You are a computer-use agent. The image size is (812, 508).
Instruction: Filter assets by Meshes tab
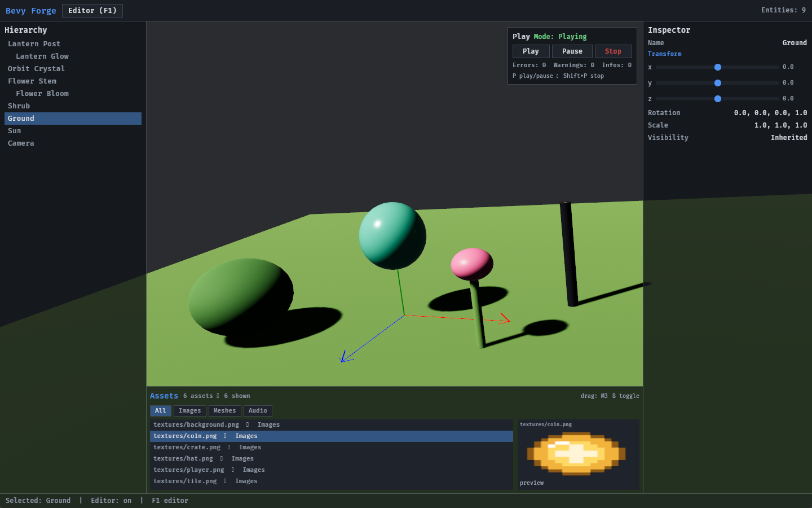[x=224, y=411]
